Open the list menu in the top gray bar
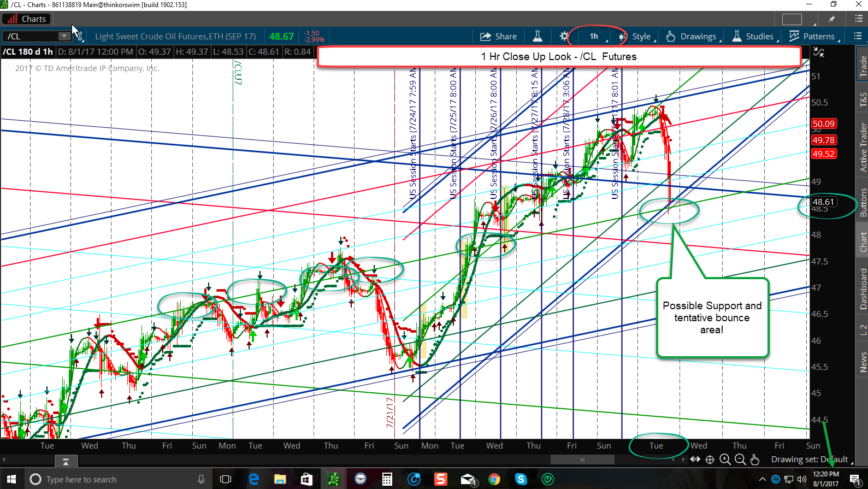The height and width of the screenshot is (489, 868). click(858, 19)
